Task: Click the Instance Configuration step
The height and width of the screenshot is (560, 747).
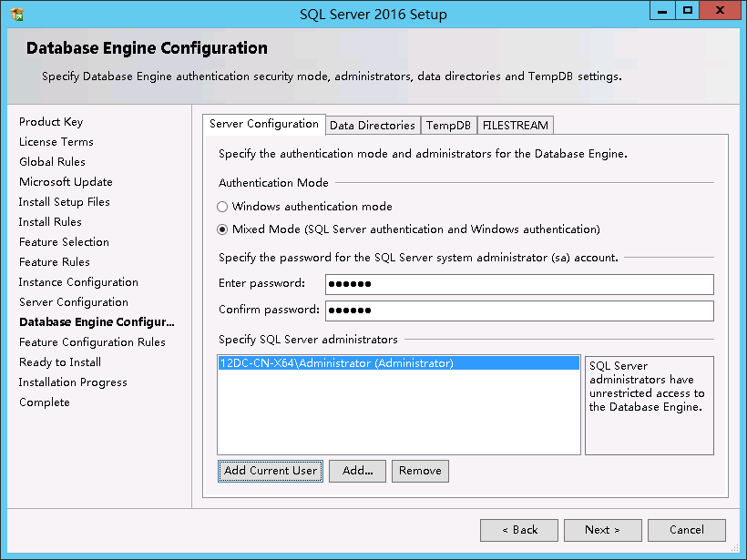Action: point(78,282)
